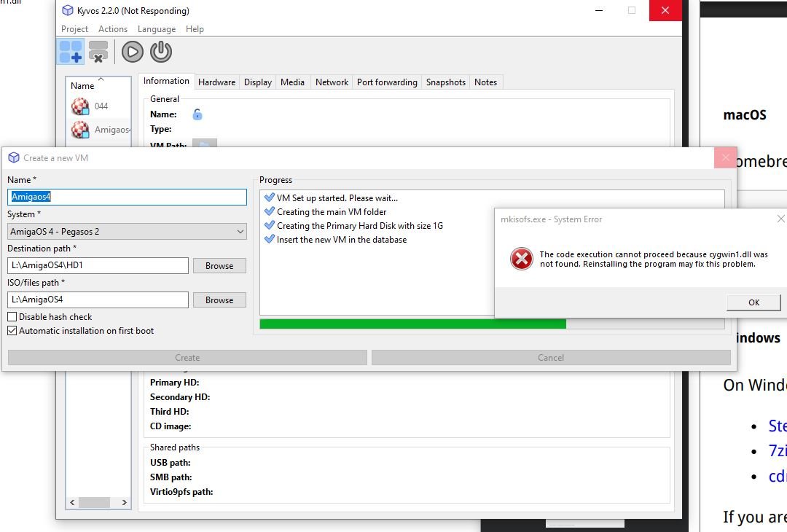The image size is (787, 532).
Task: Switch to the Information tab
Action: point(166,81)
